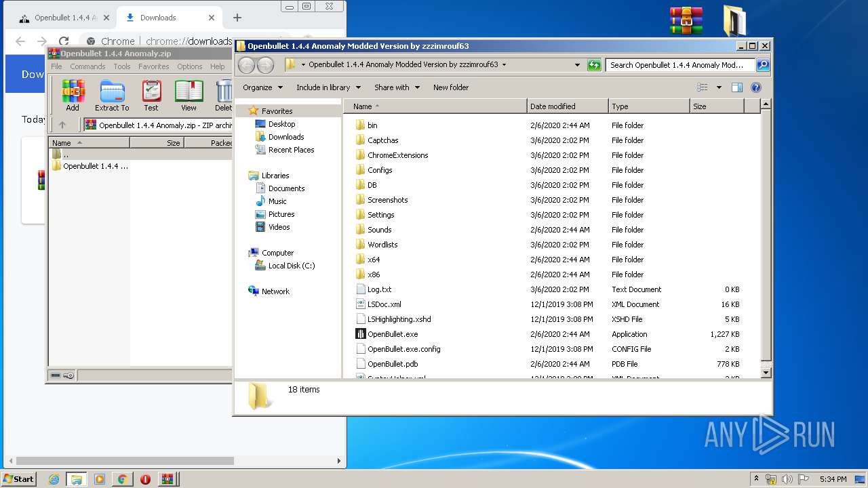Switch to WinRAR in the taskbar
The image size is (868, 488).
click(167, 479)
